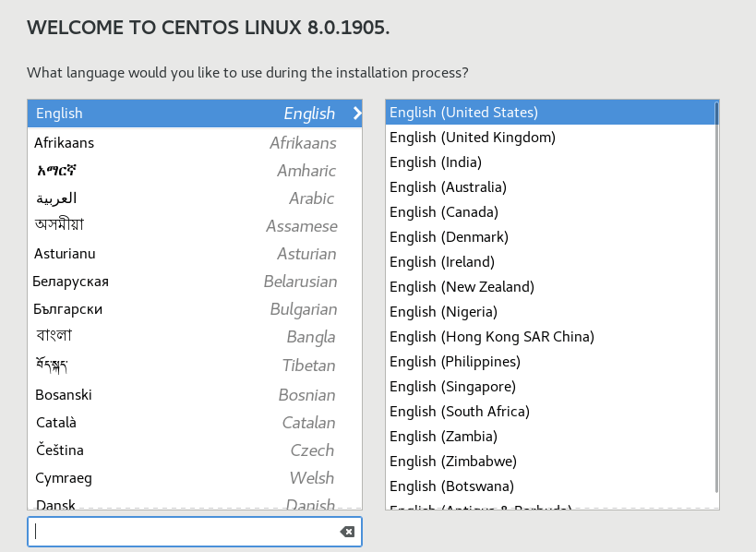Click the arrow beside selected English language

[356, 114]
